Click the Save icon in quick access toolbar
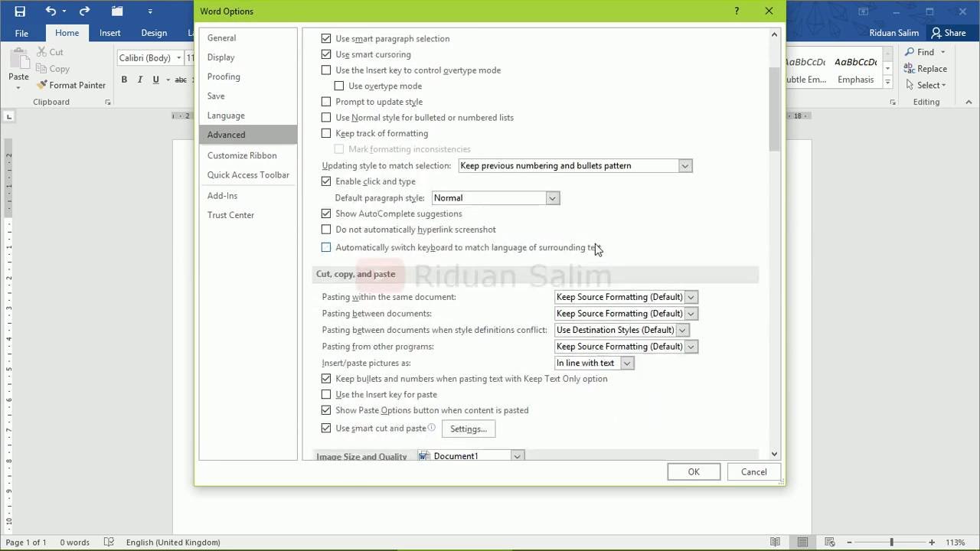 click(20, 11)
